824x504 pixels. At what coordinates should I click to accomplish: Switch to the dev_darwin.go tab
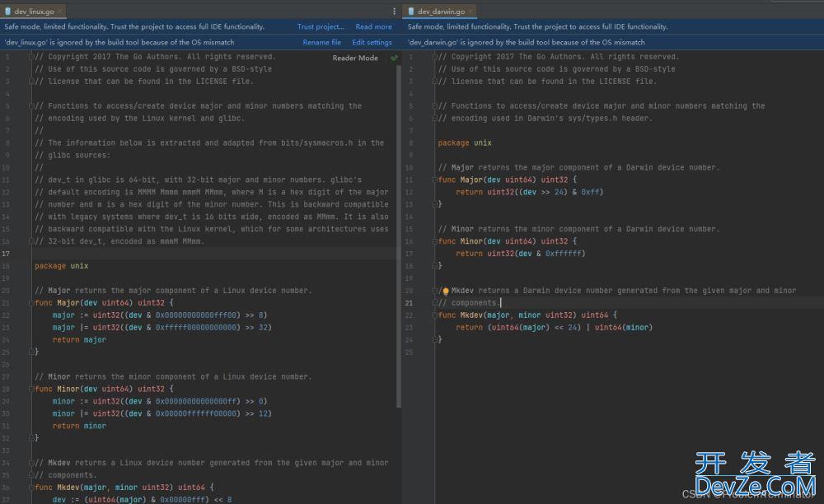point(441,11)
